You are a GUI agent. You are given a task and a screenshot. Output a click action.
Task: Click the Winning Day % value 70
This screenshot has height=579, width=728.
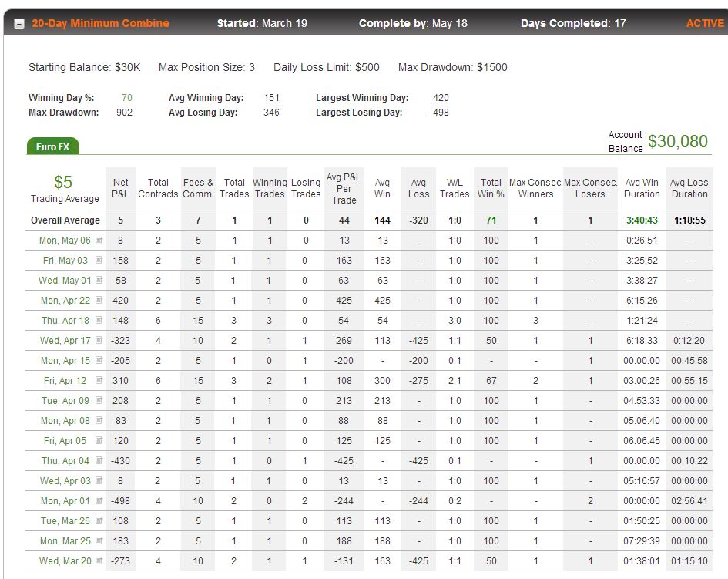(x=127, y=98)
